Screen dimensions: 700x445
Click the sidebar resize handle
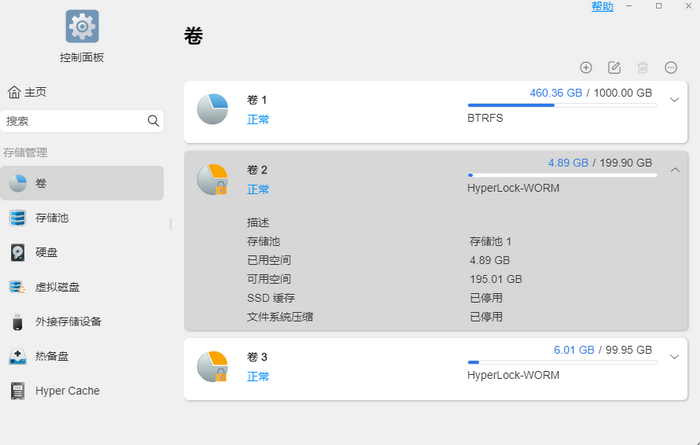point(171,224)
